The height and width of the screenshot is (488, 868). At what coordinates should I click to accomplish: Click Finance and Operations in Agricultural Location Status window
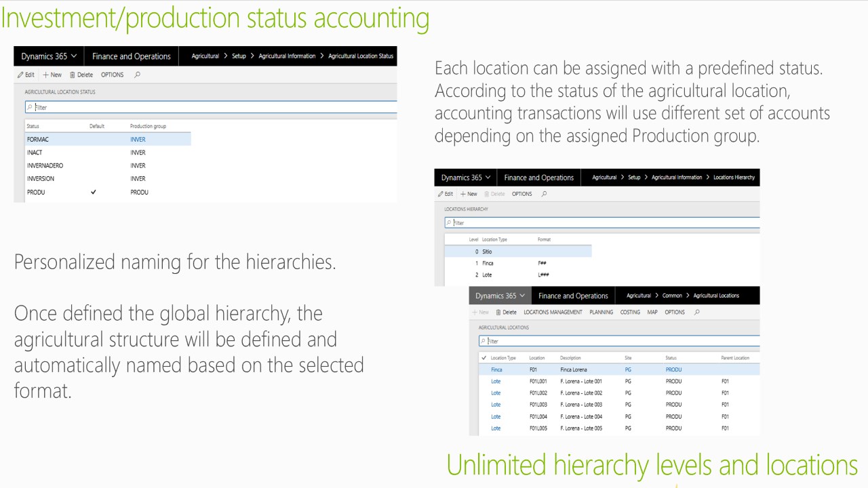[132, 56]
